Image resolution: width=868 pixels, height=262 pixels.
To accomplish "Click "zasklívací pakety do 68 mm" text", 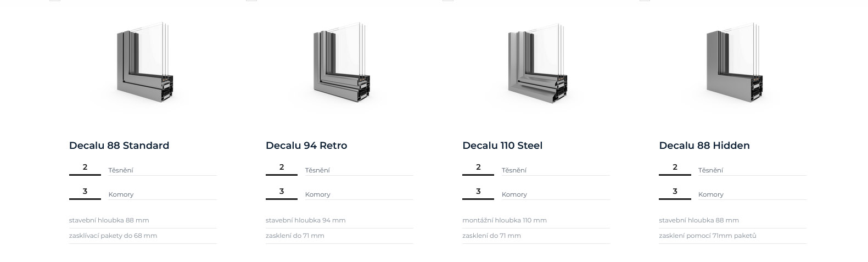I will pyautogui.click(x=113, y=236).
